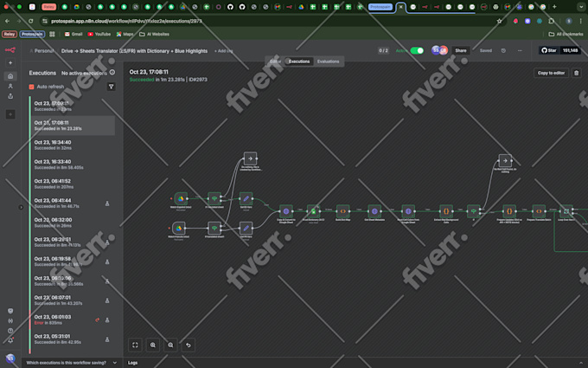Click the GitHub Star button

click(549, 50)
